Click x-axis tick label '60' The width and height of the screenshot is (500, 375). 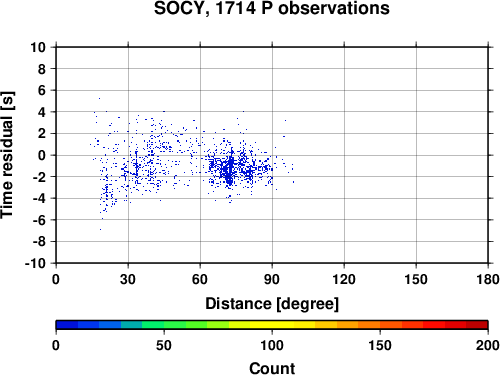coord(200,279)
